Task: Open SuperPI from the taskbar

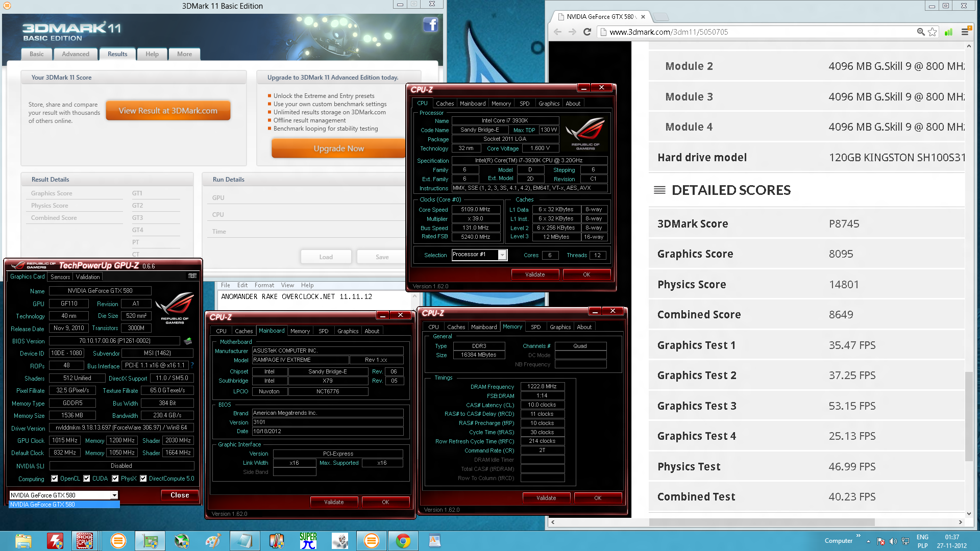Action: point(308,541)
